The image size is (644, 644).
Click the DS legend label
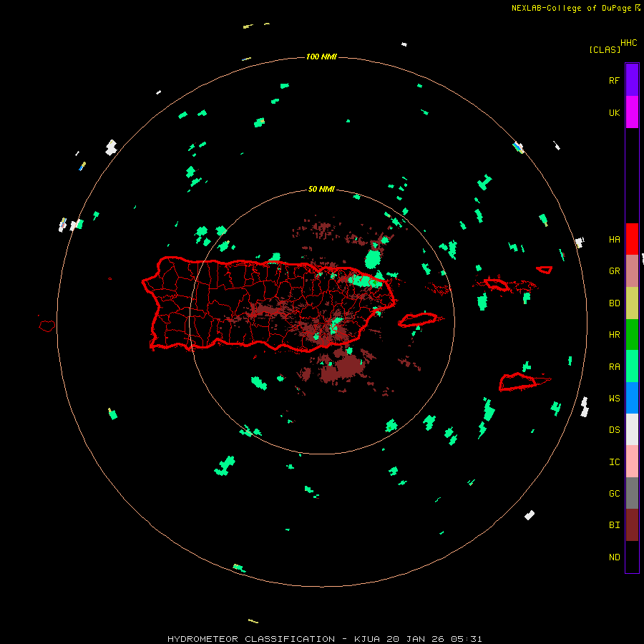614,429
